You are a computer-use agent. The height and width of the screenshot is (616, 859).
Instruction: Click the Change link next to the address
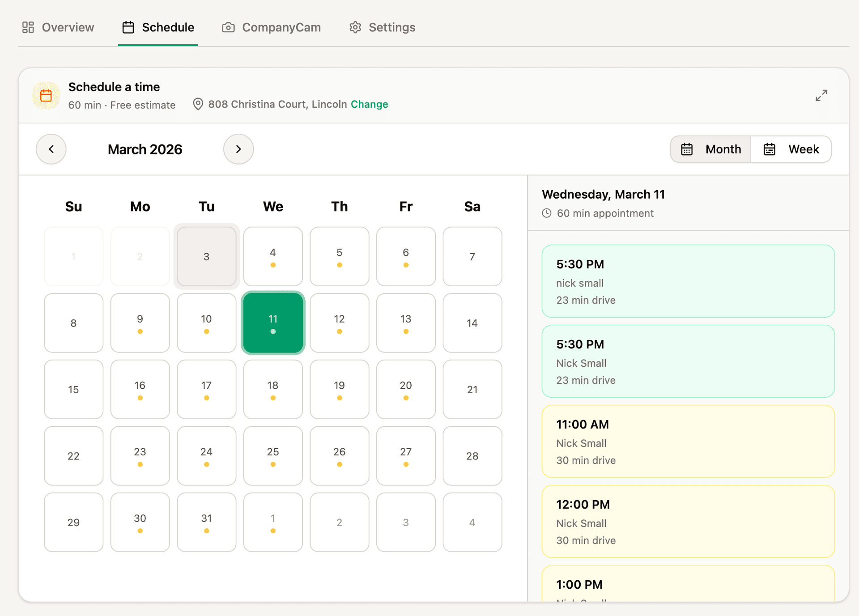tap(369, 104)
